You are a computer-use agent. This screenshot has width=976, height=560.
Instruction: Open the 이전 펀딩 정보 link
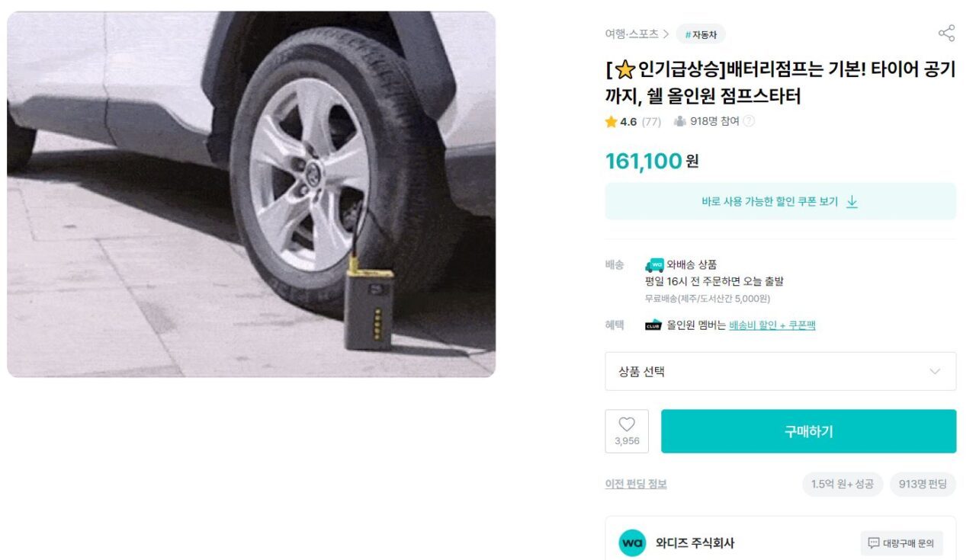pos(636,484)
